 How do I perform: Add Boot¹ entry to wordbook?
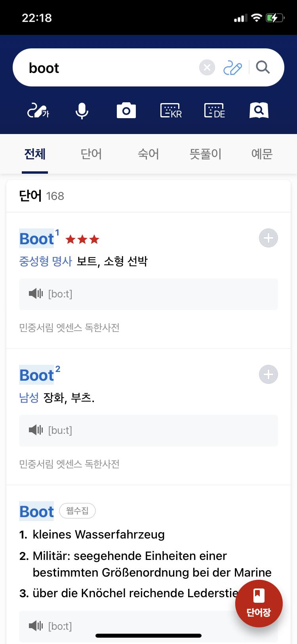tap(268, 238)
